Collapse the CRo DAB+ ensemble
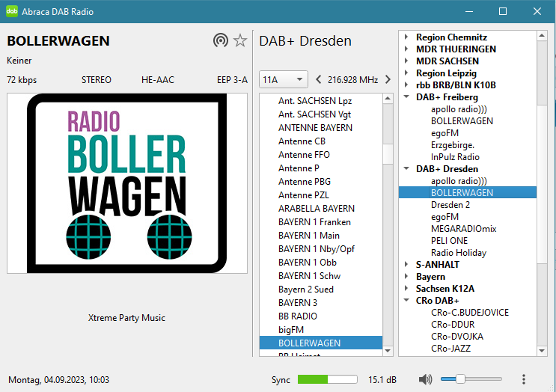Viewport: 556px width, 392px height. coord(406,301)
